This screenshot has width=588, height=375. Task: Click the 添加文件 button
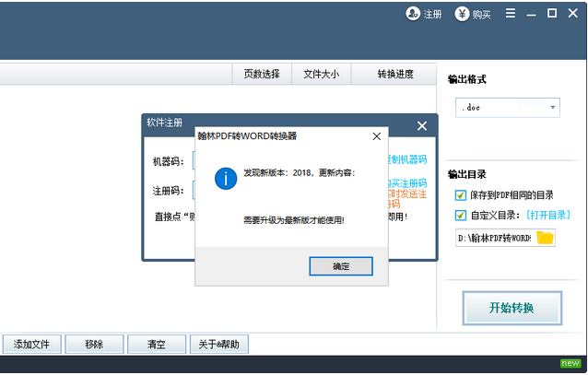(31, 345)
